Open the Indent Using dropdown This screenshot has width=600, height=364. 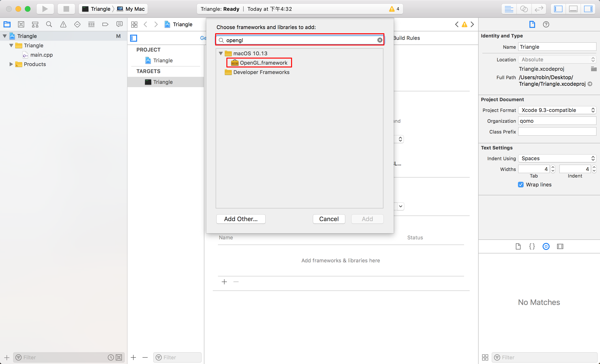tap(557, 158)
